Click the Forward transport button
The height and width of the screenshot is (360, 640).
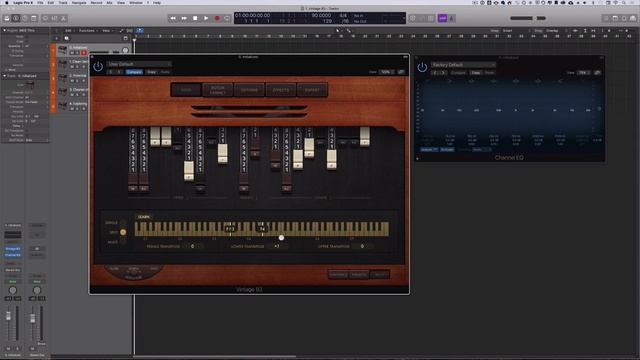coord(184,18)
